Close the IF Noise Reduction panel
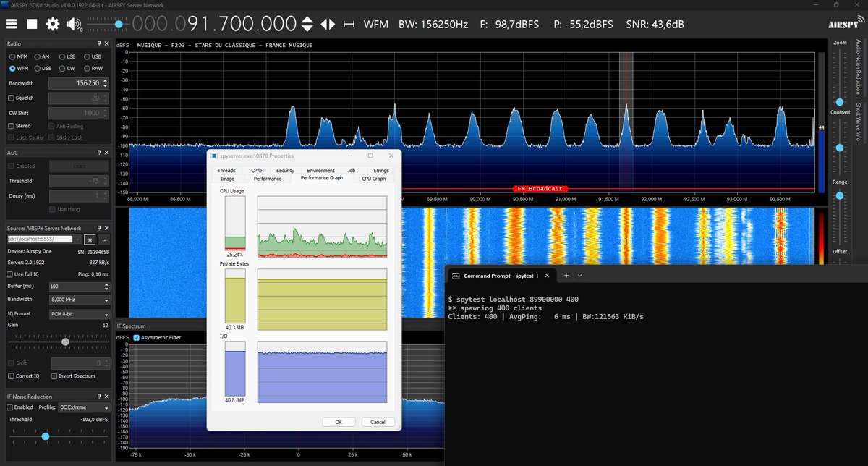 click(106, 397)
